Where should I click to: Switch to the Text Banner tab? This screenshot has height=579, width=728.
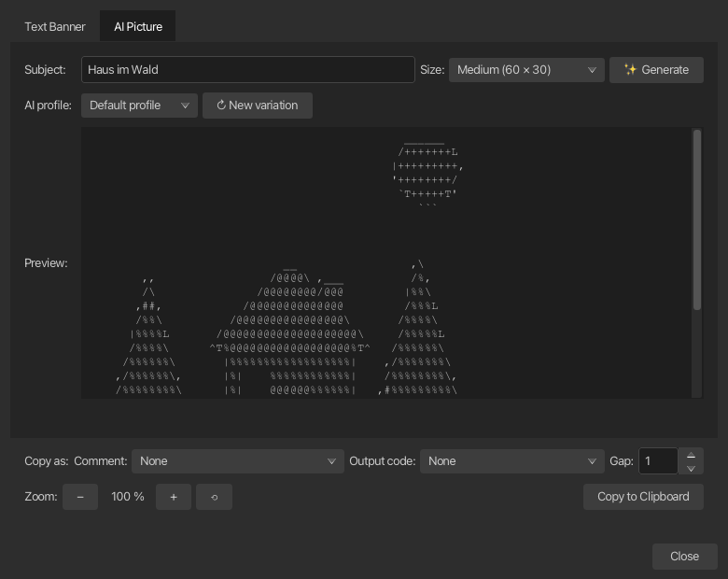[x=55, y=26]
